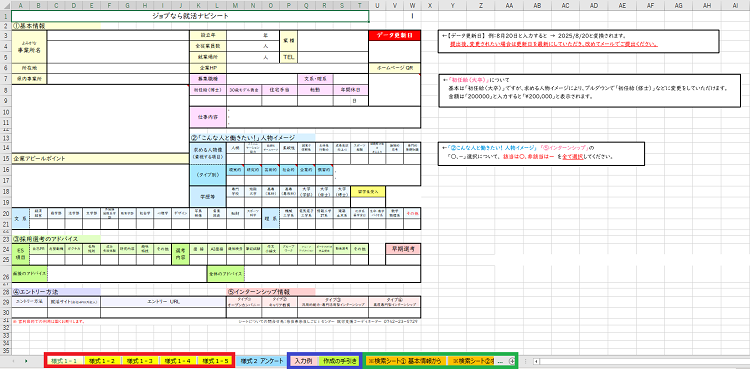Select the 検索シート① 基本情報から tab
The width and height of the screenshot is (750, 369).
tap(406, 361)
